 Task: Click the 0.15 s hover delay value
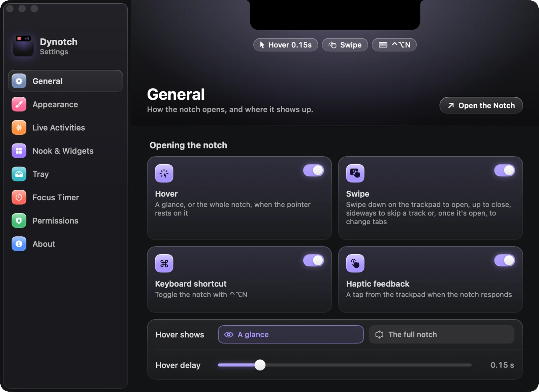tap(502, 365)
